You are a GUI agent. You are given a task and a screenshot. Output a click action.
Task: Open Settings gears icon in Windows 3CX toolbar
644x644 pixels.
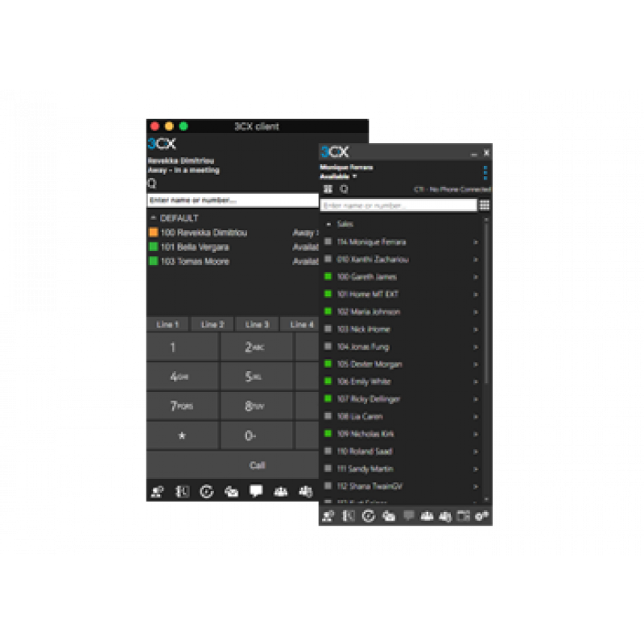481,516
